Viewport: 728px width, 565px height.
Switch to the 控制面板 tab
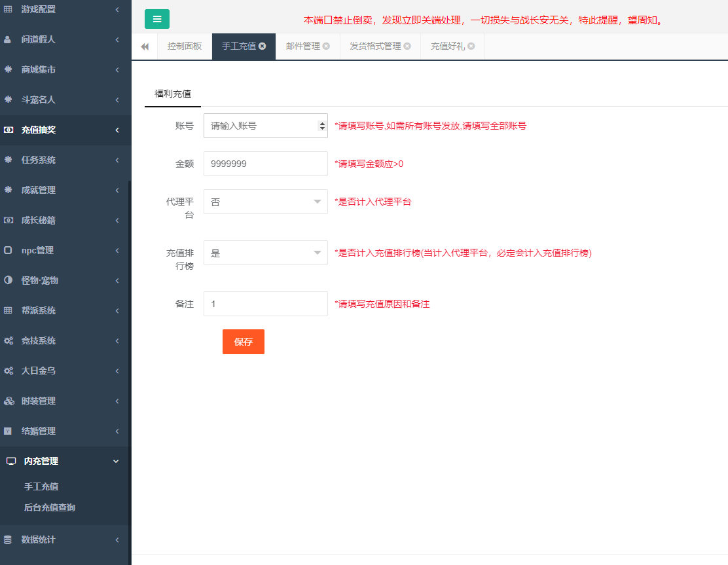[185, 46]
